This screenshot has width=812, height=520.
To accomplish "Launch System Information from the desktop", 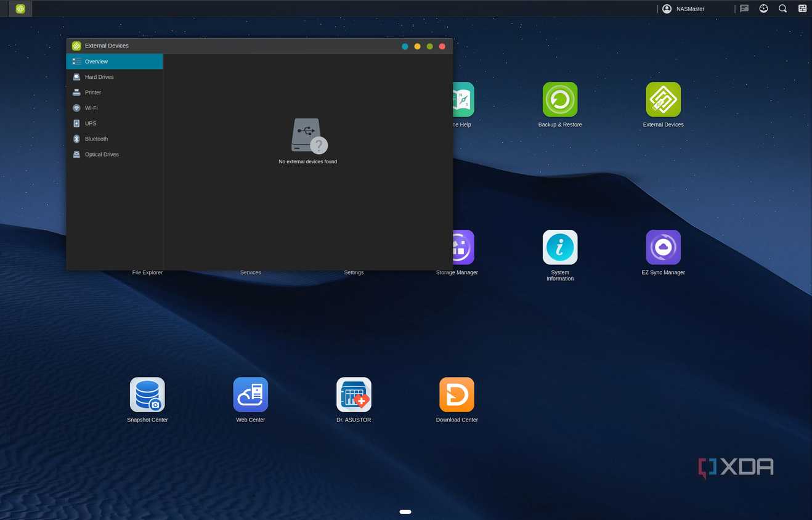I will (560, 247).
